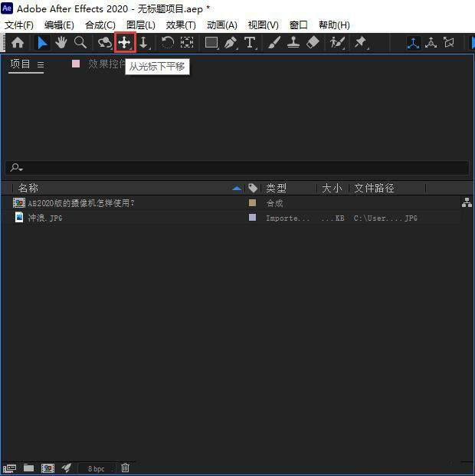Sort by the 类型 column header
475x476 pixels.
277,188
